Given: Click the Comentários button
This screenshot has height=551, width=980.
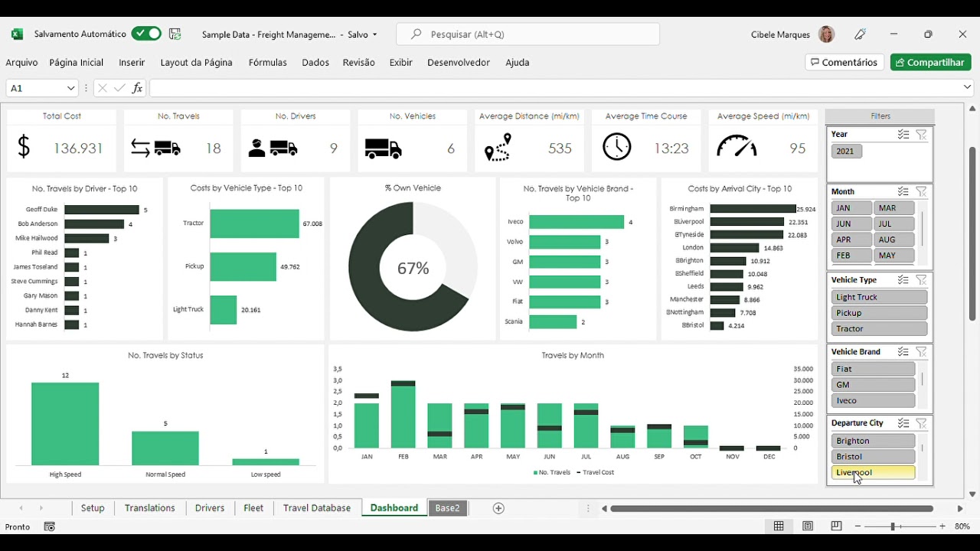Looking at the screenshot, I should click(x=844, y=62).
